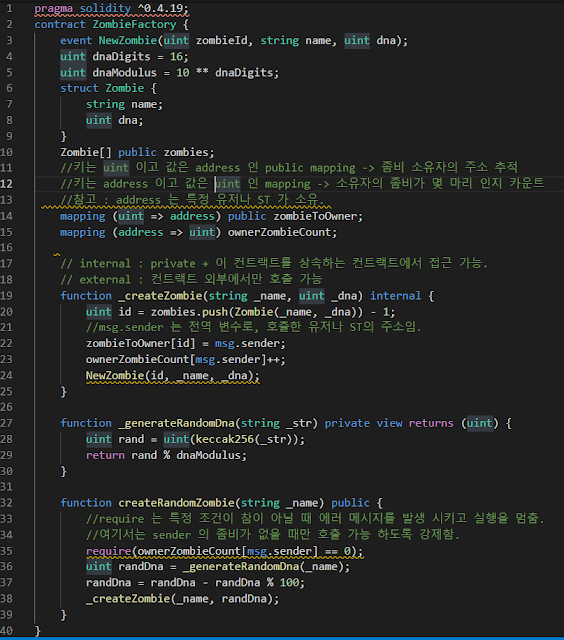This screenshot has width=564, height=640.
Task: Click "ownerZombieCount[msg.sender]++" on line 23
Action: (x=182, y=359)
